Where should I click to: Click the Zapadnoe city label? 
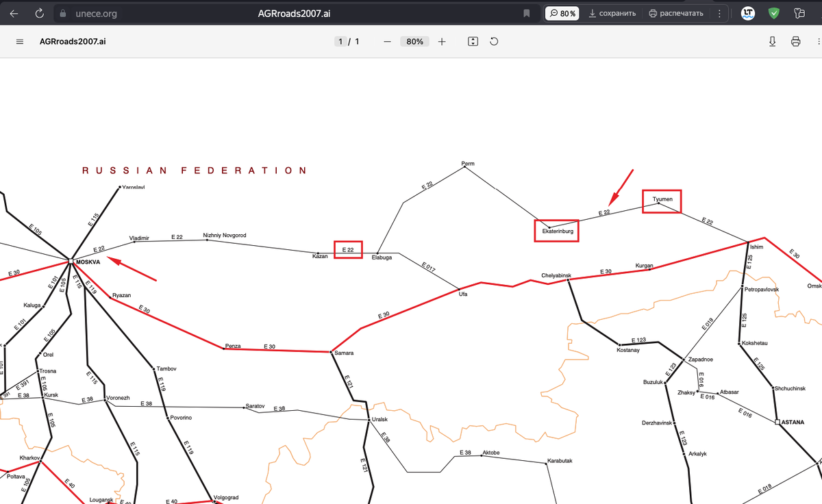pyautogui.click(x=701, y=360)
